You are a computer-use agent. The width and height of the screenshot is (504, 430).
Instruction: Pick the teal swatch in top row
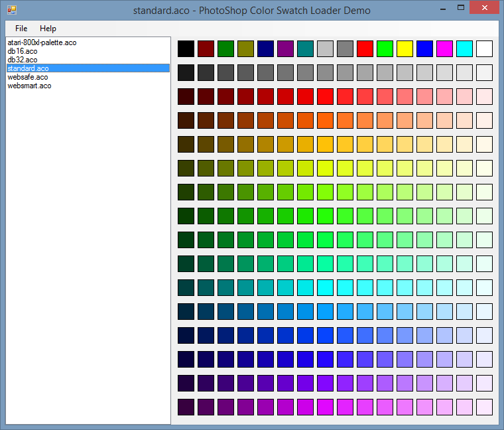point(305,48)
